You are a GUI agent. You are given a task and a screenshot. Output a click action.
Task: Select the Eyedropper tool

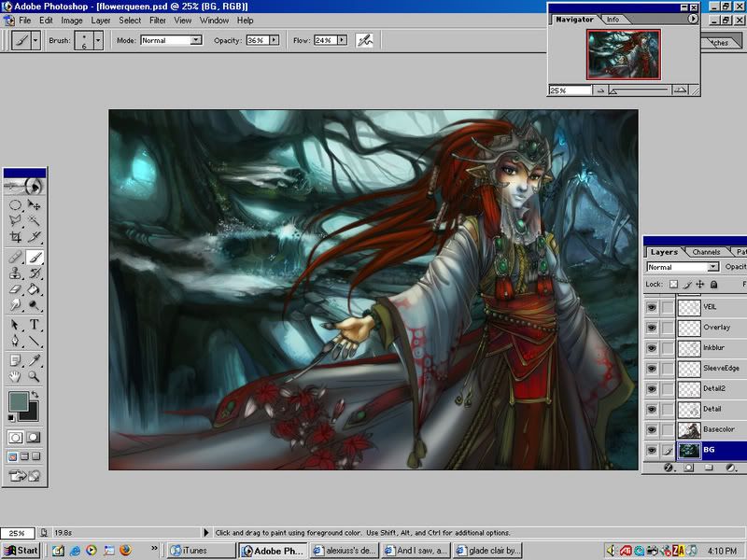(34, 361)
